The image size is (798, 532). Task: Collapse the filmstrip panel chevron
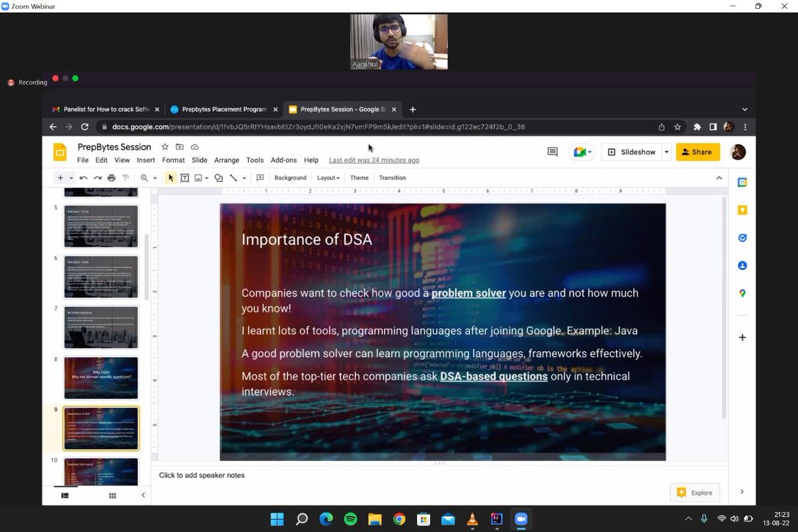pos(143,495)
